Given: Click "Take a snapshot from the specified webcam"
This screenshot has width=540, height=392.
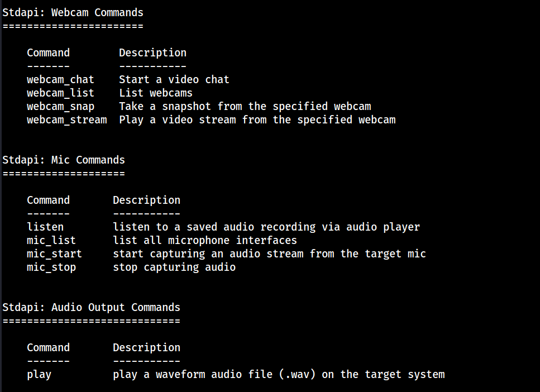Looking at the screenshot, I should pos(245,107).
